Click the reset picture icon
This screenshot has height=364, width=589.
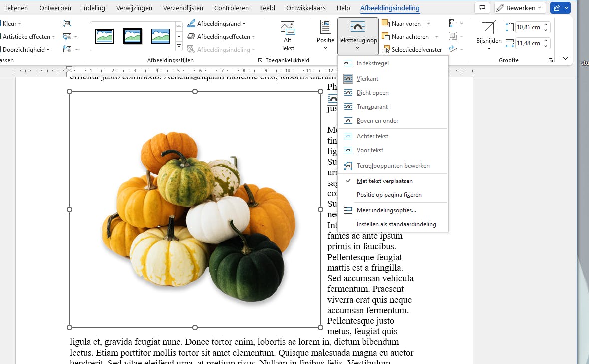[x=67, y=49]
